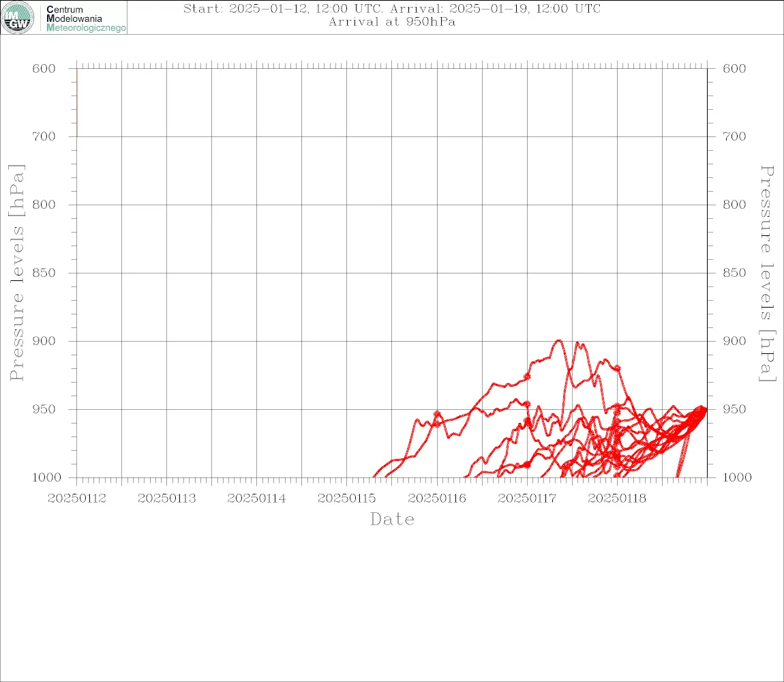Click the circle marker at 20250118 near 920 hPa
Viewport: 784px width, 682px height.
pyautogui.click(x=617, y=368)
